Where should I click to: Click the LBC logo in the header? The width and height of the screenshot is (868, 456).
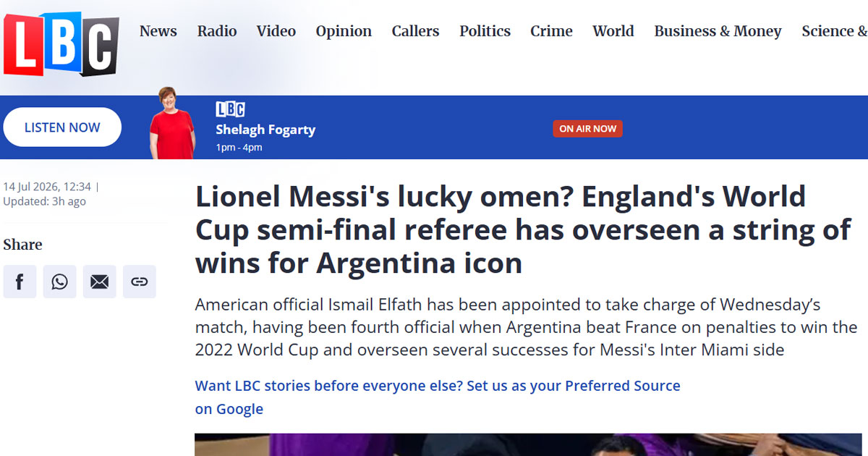[61, 45]
